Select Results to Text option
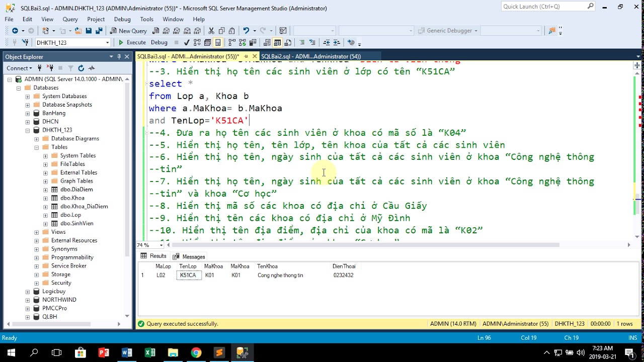 [x=267, y=43]
